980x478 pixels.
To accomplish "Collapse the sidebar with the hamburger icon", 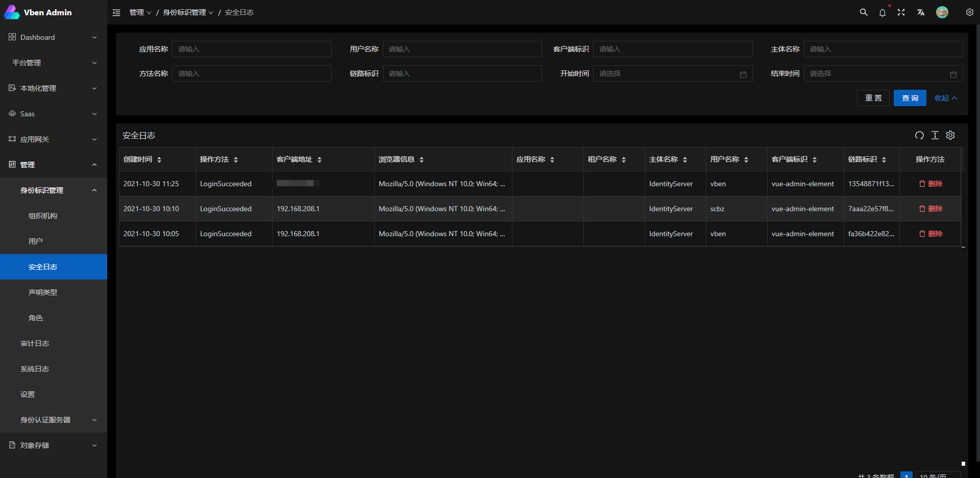I will [116, 12].
